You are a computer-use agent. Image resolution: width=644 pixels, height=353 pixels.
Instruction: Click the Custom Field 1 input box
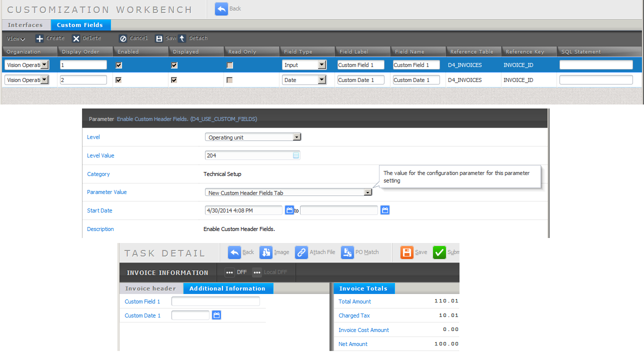(x=215, y=301)
